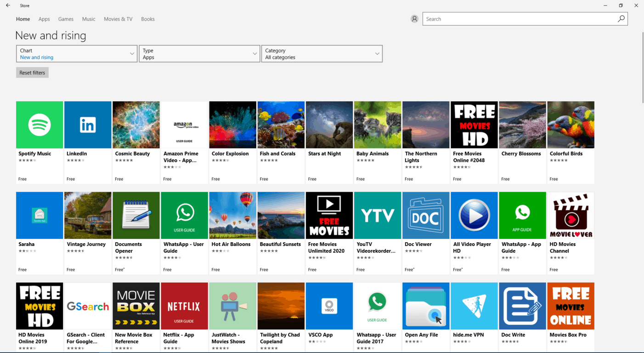The height and width of the screenshot is (353, 644).
Task: Open the Whatsapp User Guide 2017 app
Action: tap(378, 317)
